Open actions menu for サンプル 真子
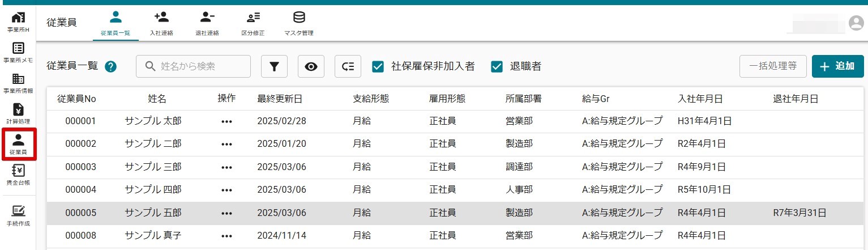868x250 pixels. pyautogui.click(x=227, y=236)
